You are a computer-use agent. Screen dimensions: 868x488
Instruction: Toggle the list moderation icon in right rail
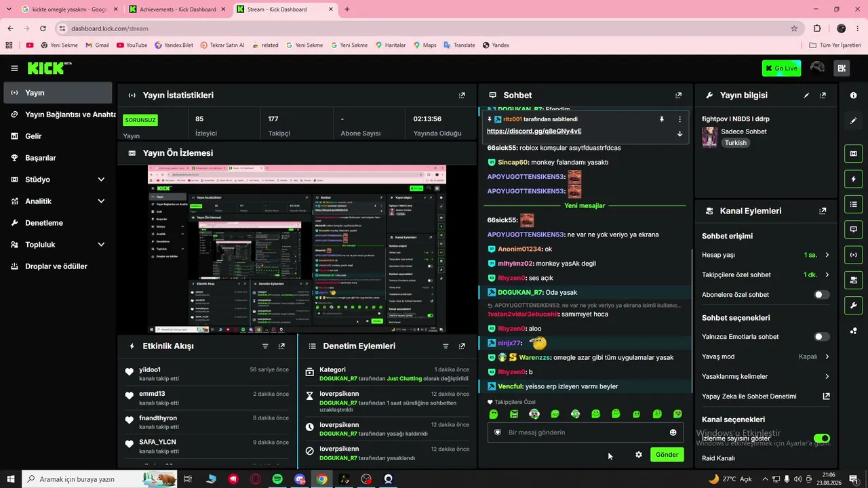click(x=853, y=204)
